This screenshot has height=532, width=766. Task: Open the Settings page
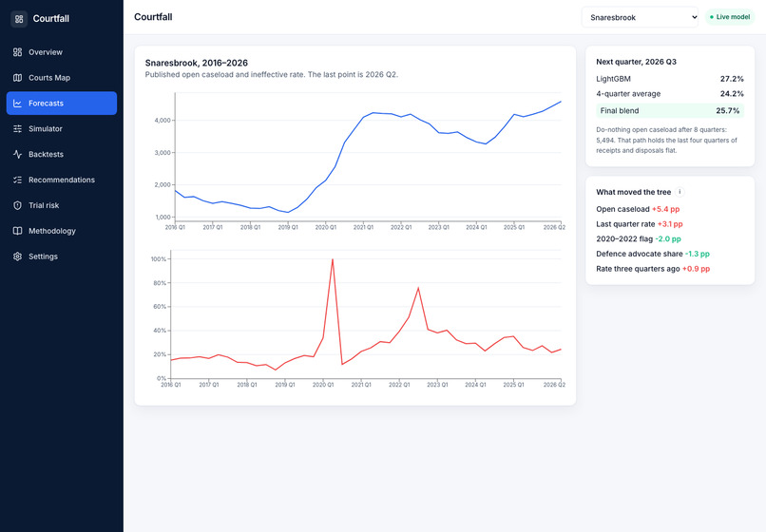(x=62, y=256)
